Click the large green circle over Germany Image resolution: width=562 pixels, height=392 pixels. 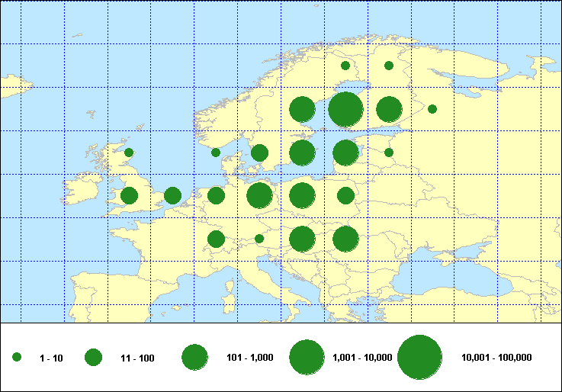pos(259,196)
